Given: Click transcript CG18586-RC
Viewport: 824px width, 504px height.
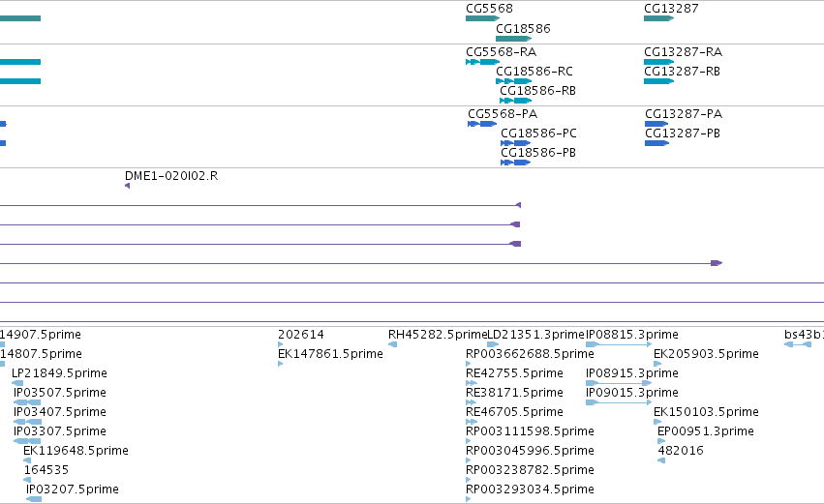Looking at the screenshot, I should point(534,72).
